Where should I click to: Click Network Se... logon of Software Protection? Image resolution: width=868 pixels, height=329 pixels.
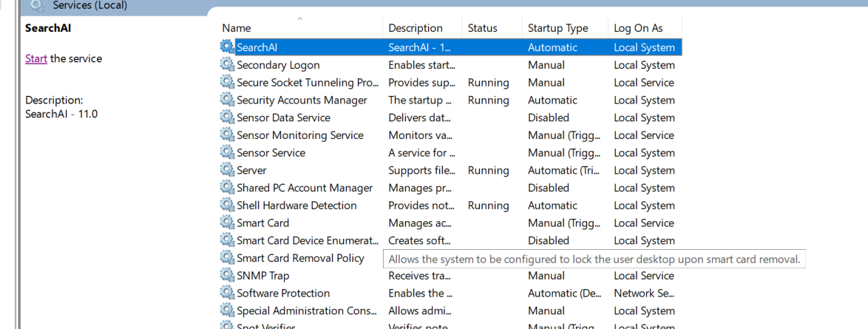click(645, 293)
